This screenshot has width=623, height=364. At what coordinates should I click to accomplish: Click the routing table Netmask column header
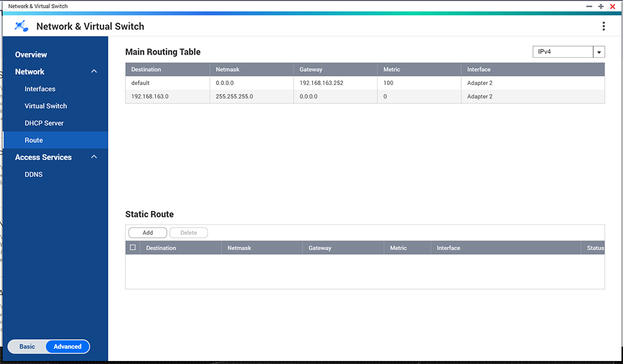[x=251, y=69]
